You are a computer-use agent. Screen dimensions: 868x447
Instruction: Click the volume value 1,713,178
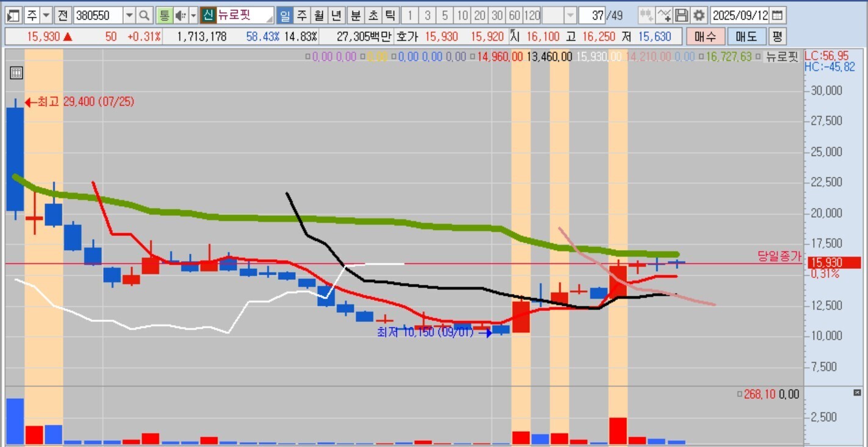point(201,37)
